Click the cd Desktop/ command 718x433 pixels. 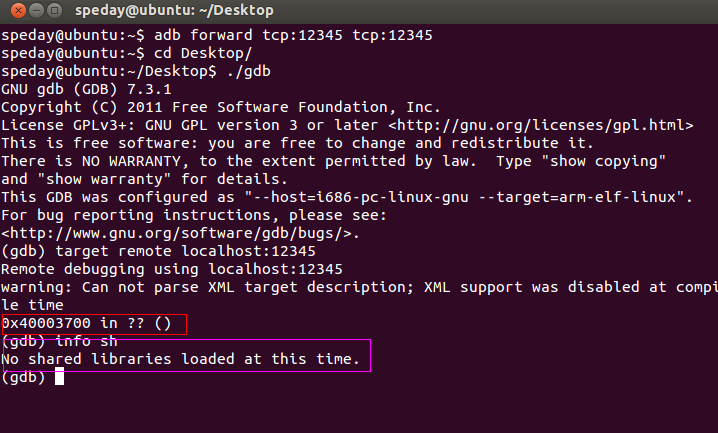point(203,53)
